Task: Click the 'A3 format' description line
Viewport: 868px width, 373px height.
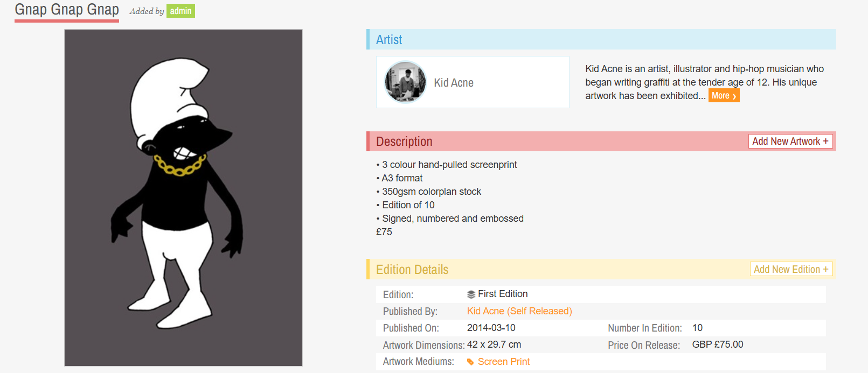Action: click(x=399, y=178)
